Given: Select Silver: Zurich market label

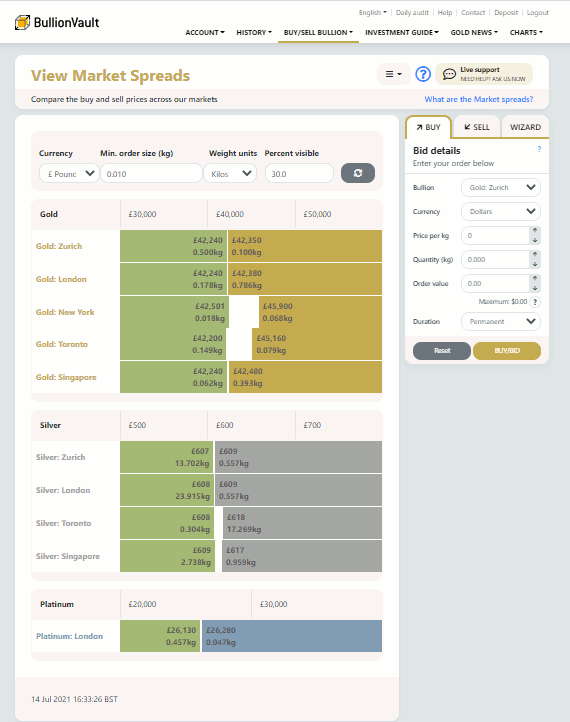Looking at the screenshot, I should coord(60,457).
